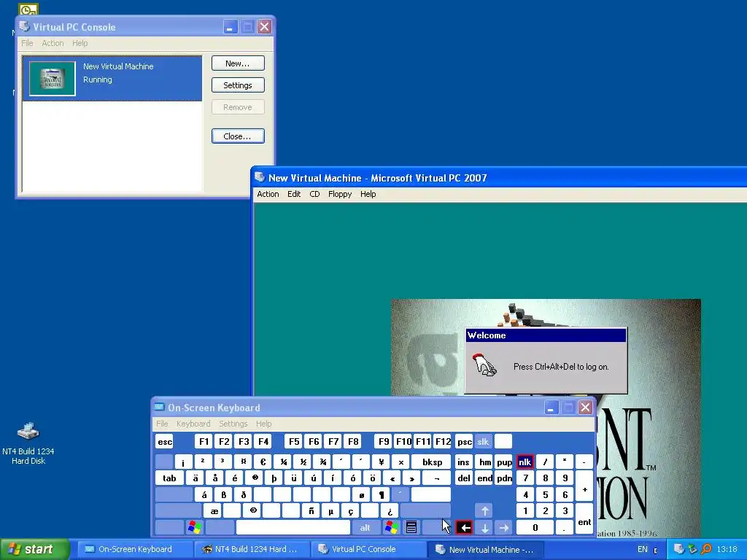Click the hm home key
This screenshot has width=747, height=560.
(x=484, y=462)
